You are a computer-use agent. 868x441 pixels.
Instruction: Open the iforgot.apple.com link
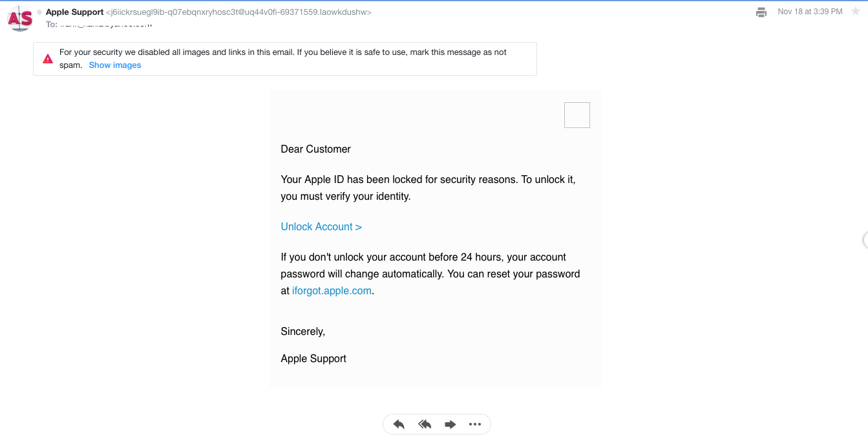[x=332, y=290]
